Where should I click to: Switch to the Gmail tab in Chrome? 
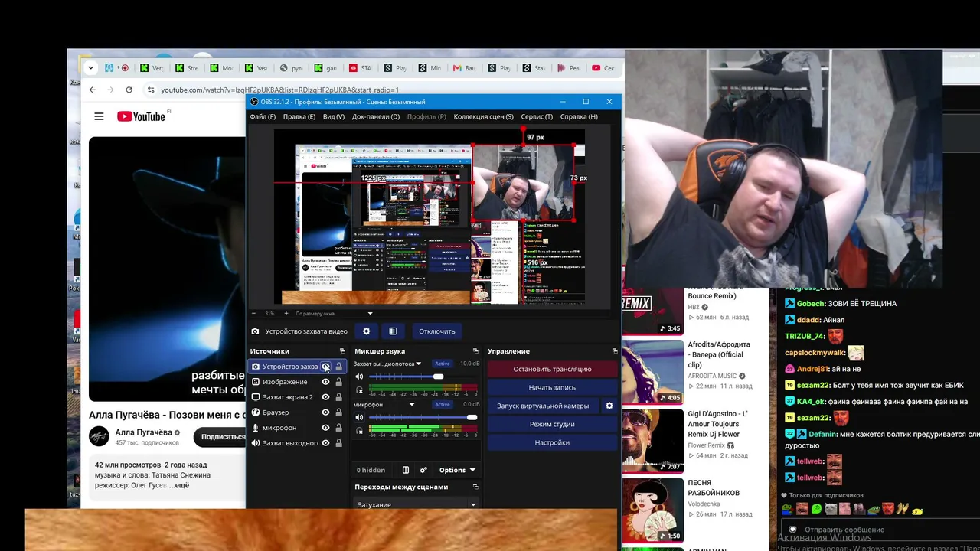pos(465,68)
